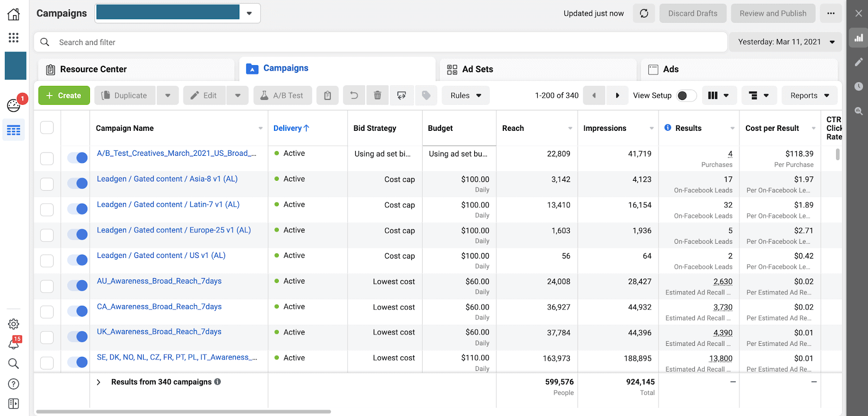Open the UK_Awareness_Broad_Reach_7days campaign link
Image resolution: width=868 pixels, height=416 pixels.
(159, 332)
